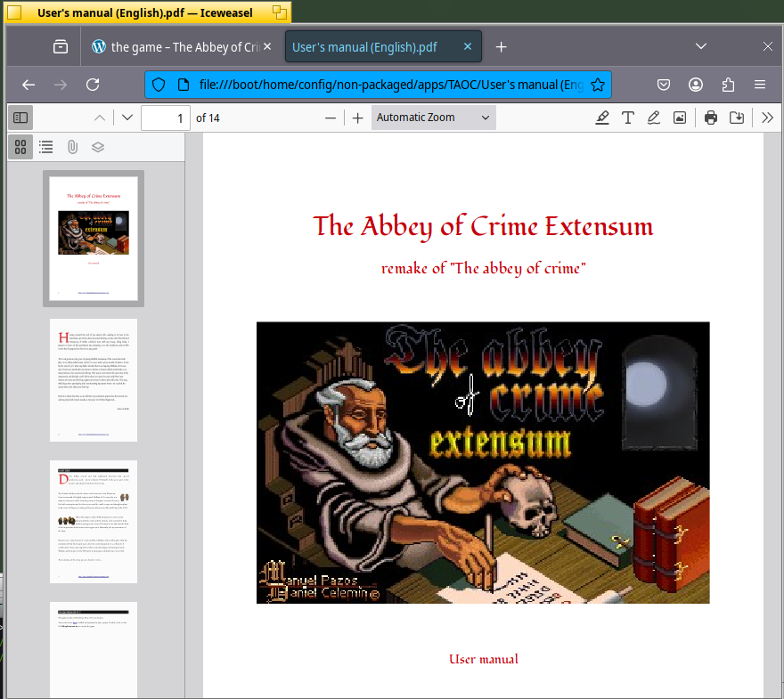Show attachments view
This screenshot has width=784, height=699.
pos(72,147)
